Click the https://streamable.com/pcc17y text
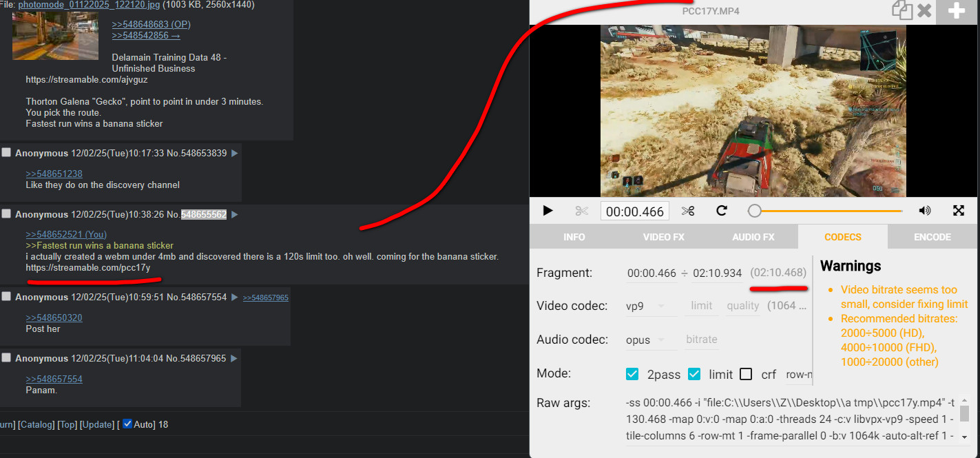The width and height of the screenshot is (980, 458). [88, 267]
